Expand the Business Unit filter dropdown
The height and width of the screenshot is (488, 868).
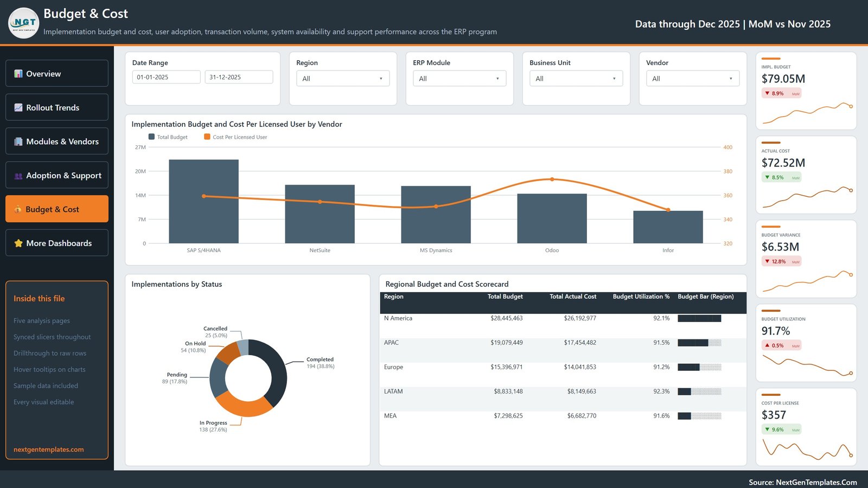[576, 79]
